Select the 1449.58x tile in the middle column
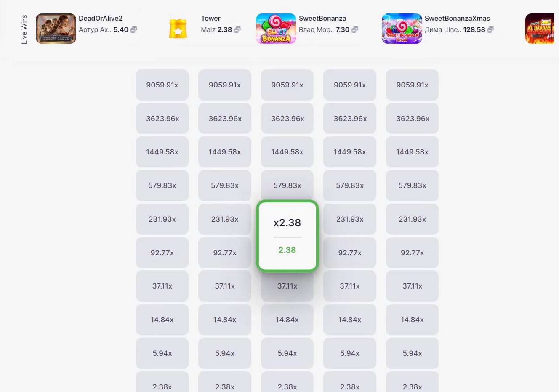 tap(287, 152)
